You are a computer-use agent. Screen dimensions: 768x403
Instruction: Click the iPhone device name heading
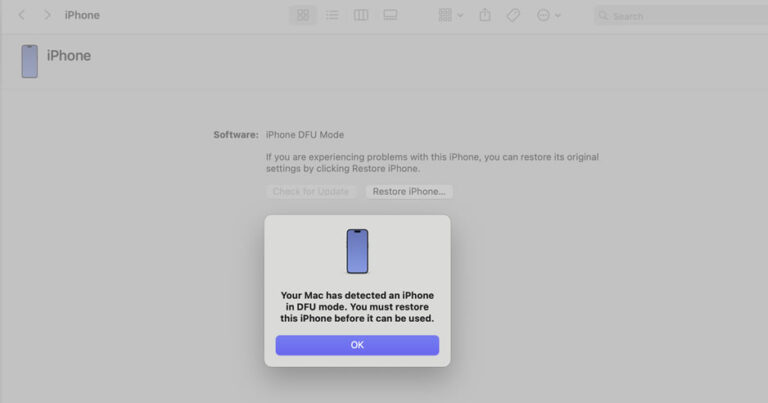click(69, 56)
